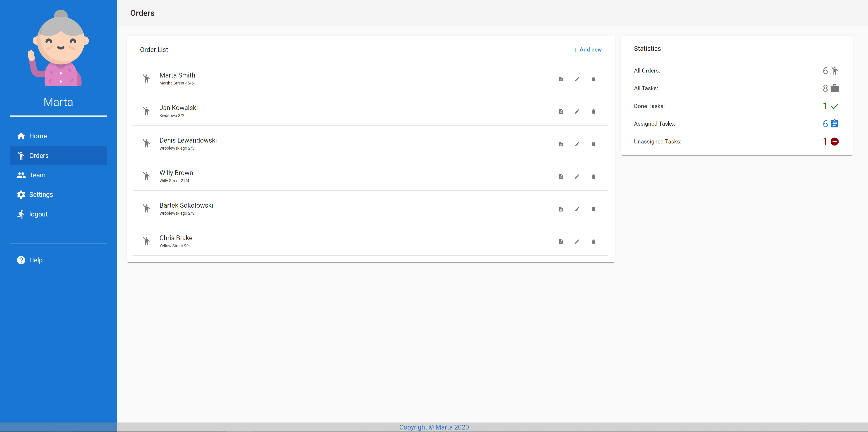
Task: Delete Chris Brake order with trash icon
Action: [593, 242]
